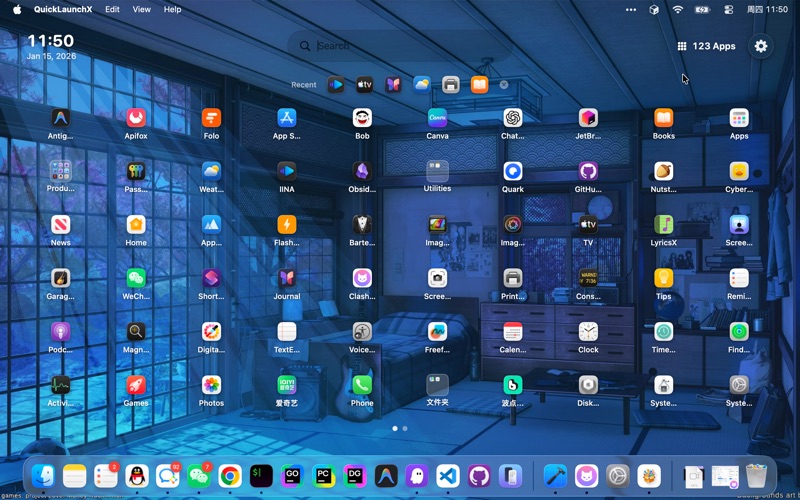Open the Bartender app icon
Image resolution: width=800 pixels, height=500 pixels.
point(362,225)
